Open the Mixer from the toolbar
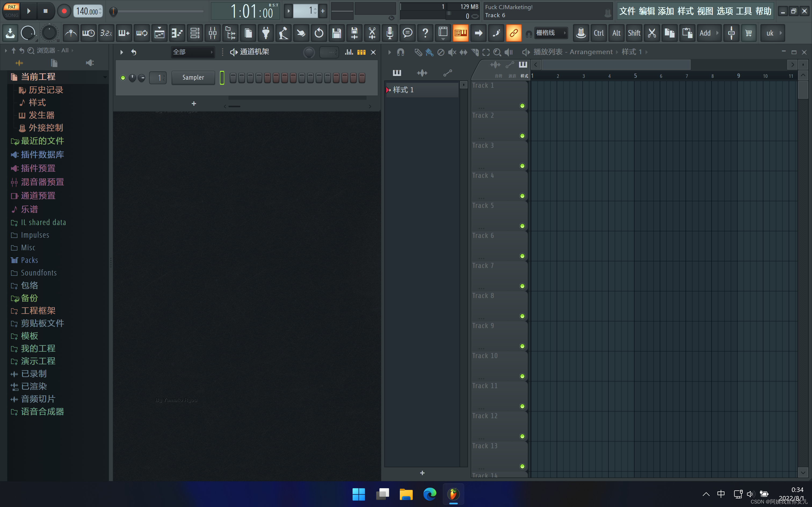812x507 pixels. (x=213, y=33)
